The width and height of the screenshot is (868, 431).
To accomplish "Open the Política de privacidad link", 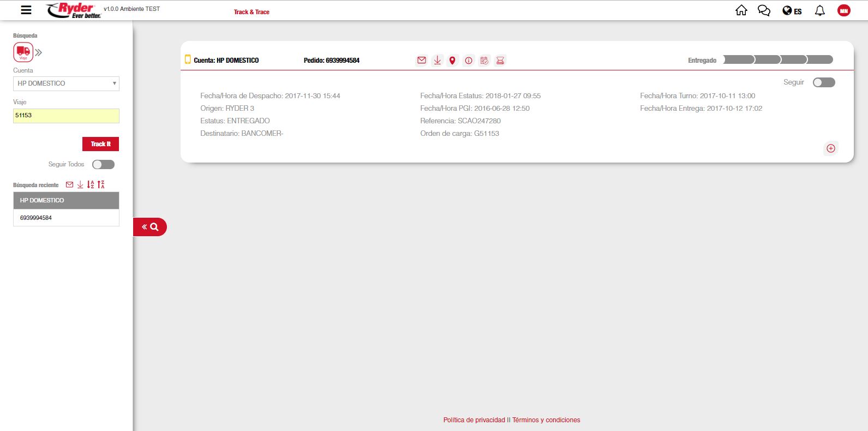I will (x=474, y=420).
